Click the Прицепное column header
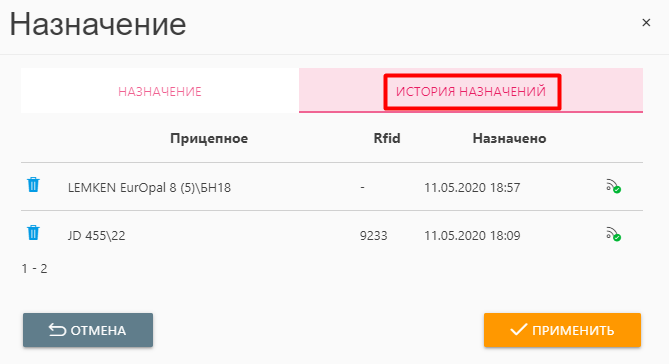669x364 pixels. coord(209,138)
